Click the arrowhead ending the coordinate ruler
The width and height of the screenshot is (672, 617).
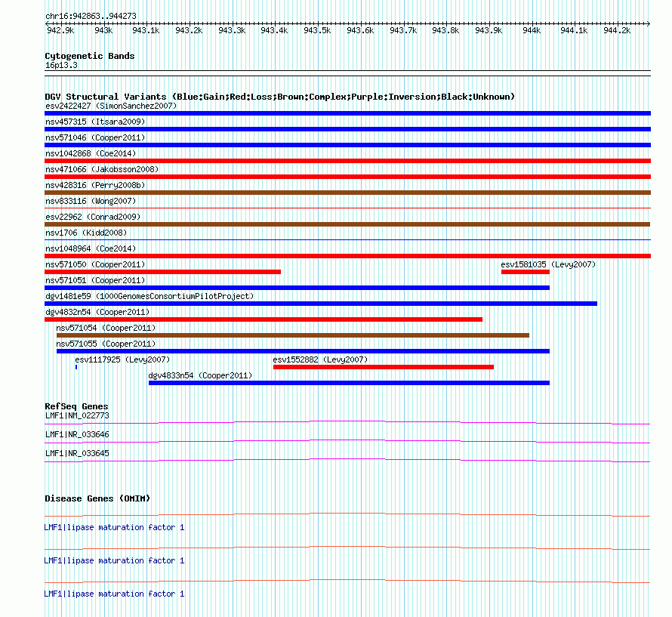coord(649,23)
